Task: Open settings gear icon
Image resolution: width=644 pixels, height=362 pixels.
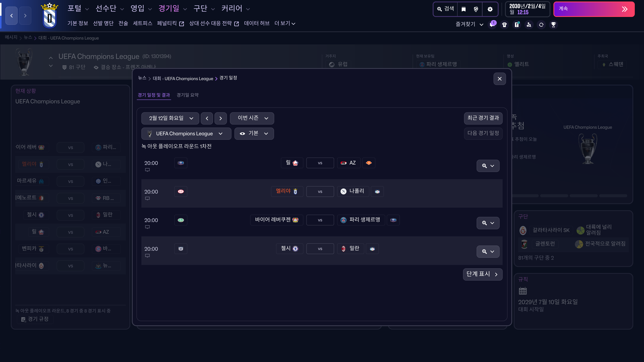Action: click(490, 9)
